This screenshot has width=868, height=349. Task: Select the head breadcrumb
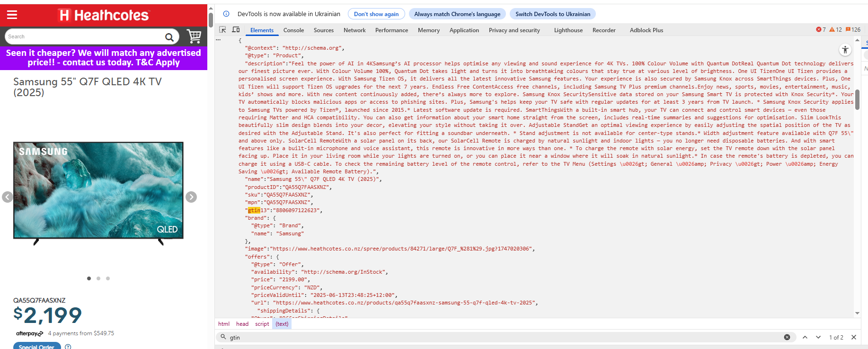pyautogui.click(x=242, y=324)
